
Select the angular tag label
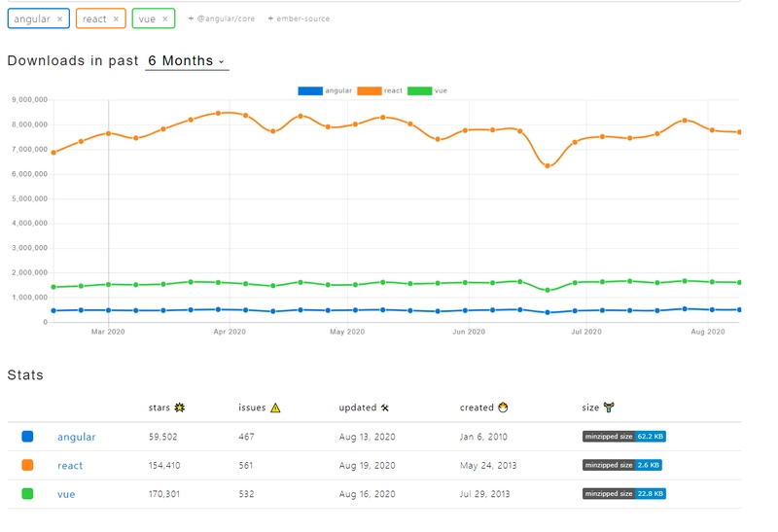[32, 18]
